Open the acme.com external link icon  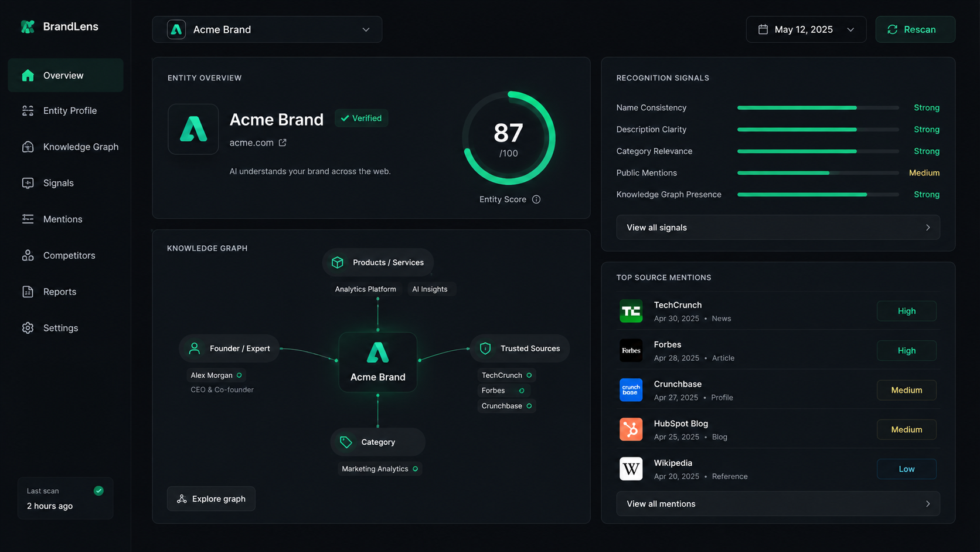pyautogui.click(x=283, y=143)
